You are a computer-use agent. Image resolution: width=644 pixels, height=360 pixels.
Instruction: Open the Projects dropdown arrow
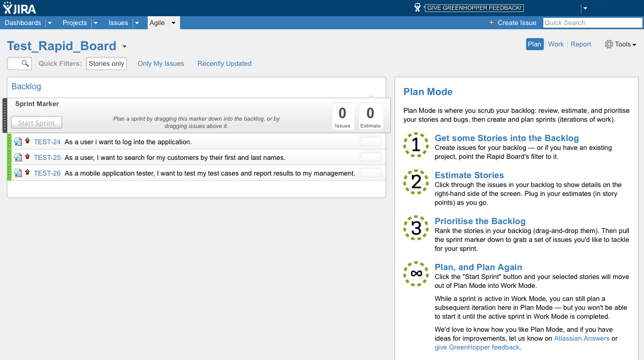96,23
